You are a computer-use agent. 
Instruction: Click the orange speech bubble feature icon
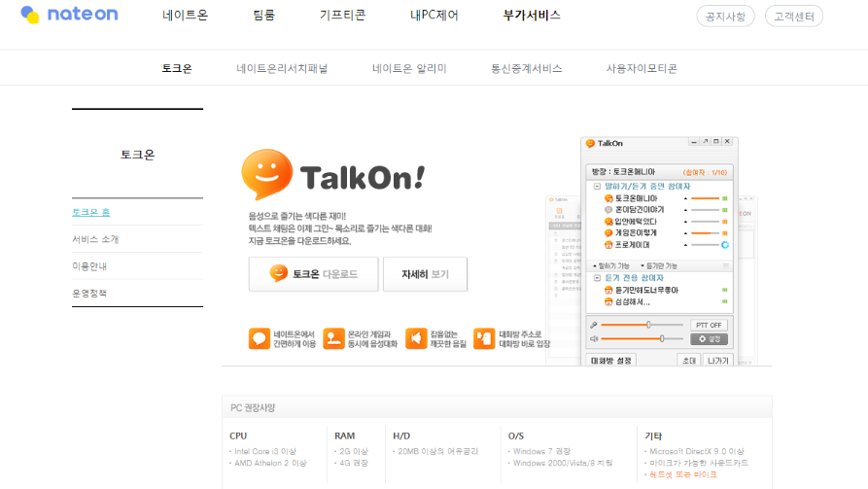click(260, 338)
